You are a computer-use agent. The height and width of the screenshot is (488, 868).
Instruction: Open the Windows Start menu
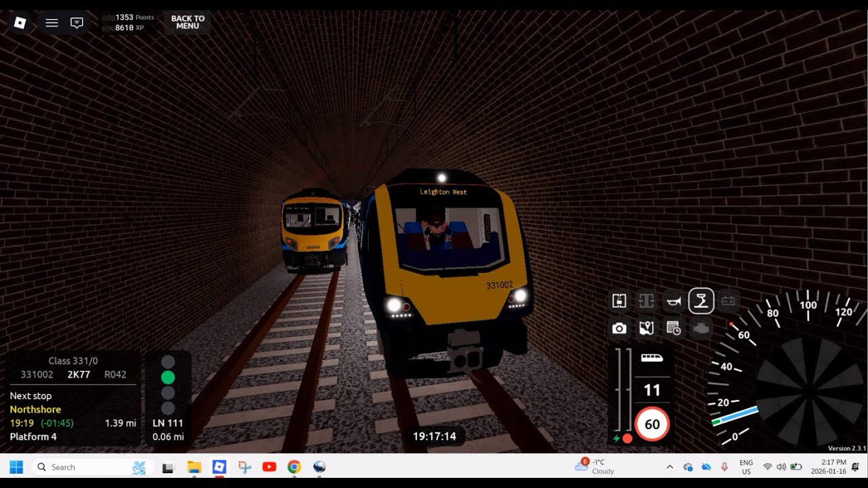click(16, 467)
